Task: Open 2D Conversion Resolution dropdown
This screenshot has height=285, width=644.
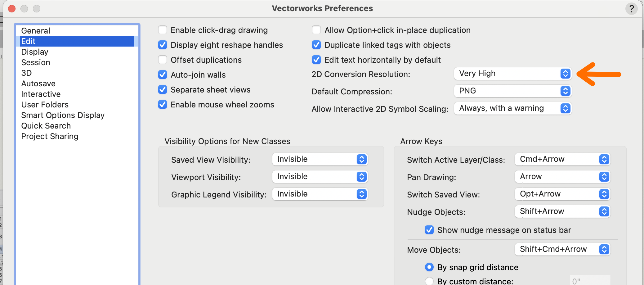Action: pyautogui.click(x=512, y=74)
